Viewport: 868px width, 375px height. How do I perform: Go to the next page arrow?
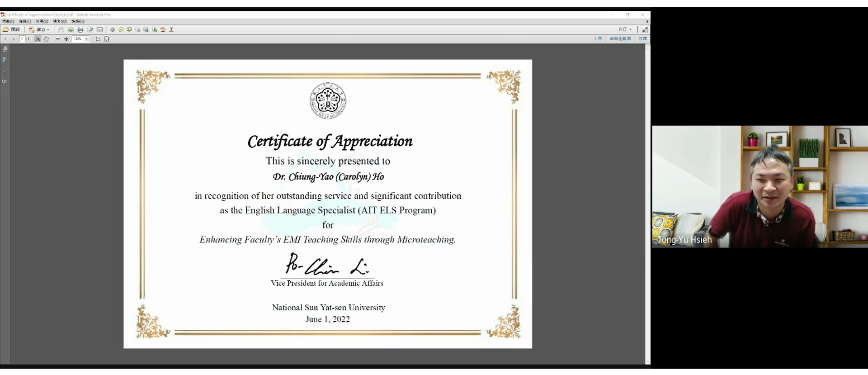click(x=14, y=39)
